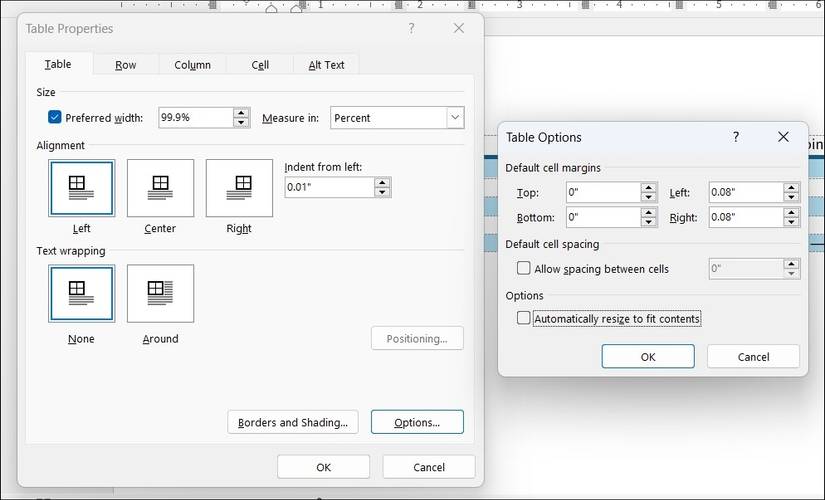Decrease Top cell margin

pos(649,197)
